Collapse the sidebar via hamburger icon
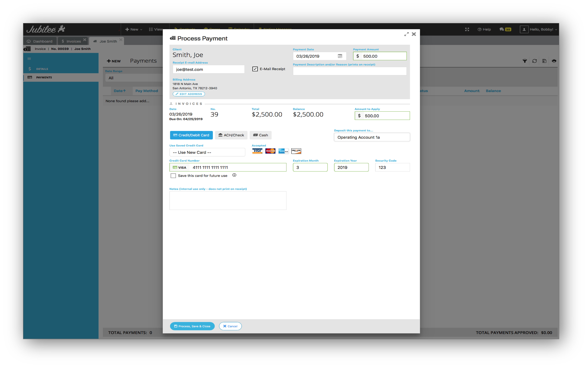Image resolution: width=588 pixels, height=368 pixels. (29, 59)
